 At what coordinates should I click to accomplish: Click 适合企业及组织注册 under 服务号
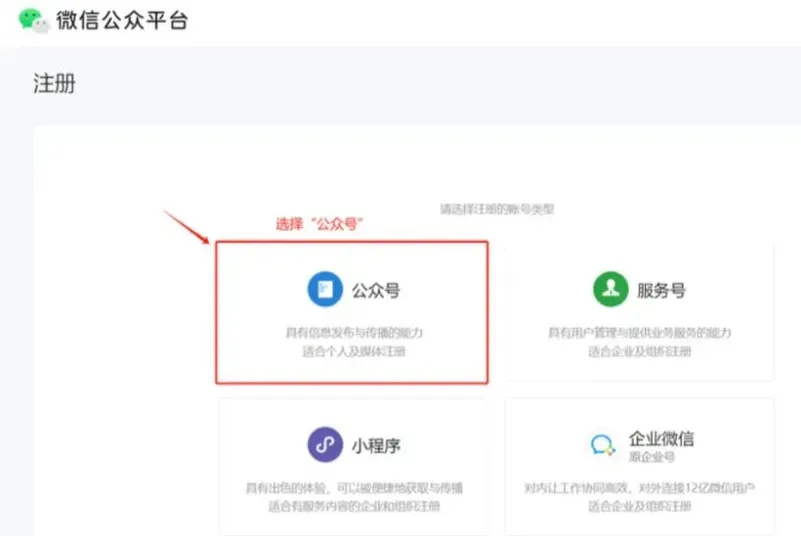click(x=640, y=351)
